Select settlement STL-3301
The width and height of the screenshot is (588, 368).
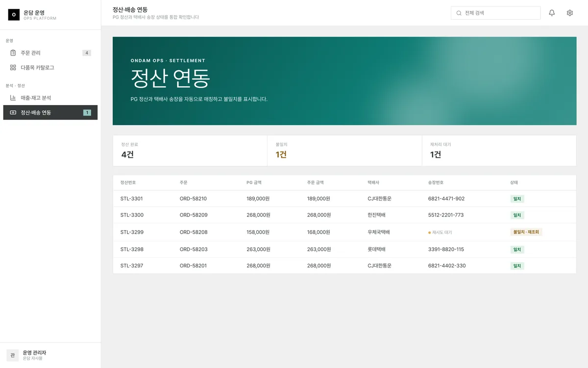(132, 199)
